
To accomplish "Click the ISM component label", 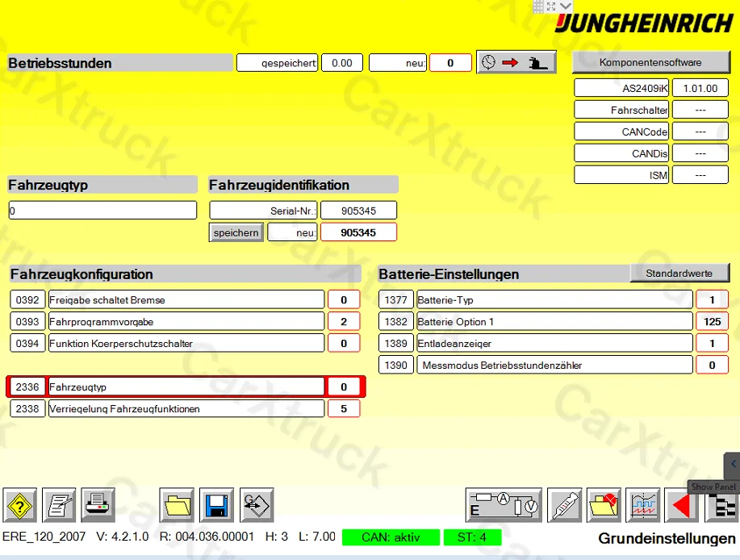I will [x=621, y=174].
